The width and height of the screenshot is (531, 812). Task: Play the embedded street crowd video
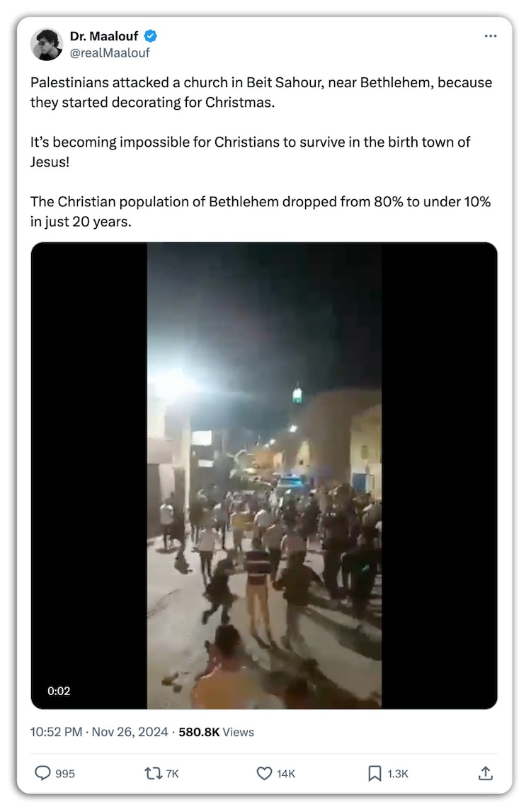(x=264, y=475)
